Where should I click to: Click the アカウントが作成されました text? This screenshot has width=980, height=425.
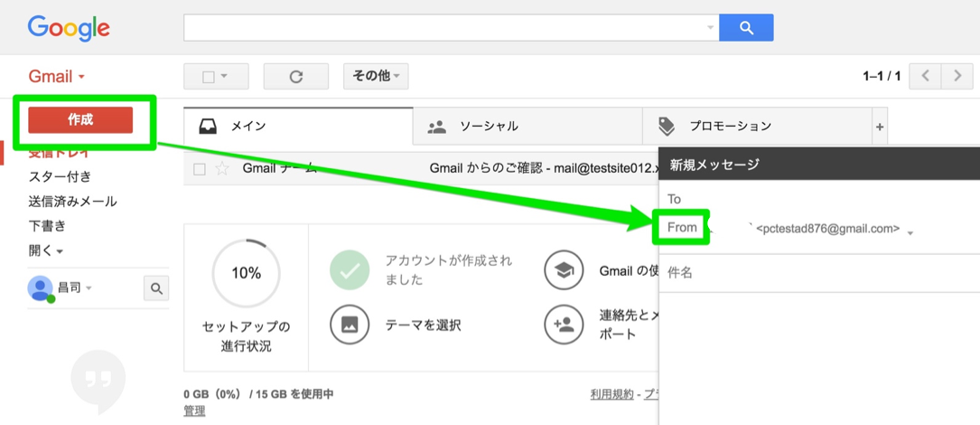coord(449,269)
